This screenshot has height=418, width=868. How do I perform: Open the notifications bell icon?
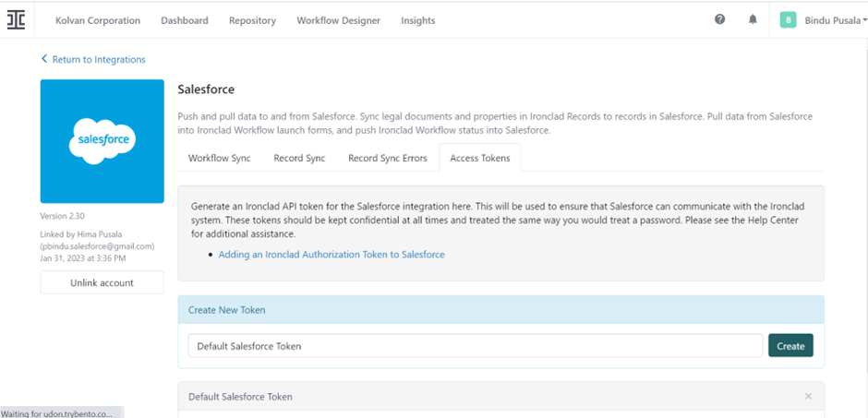pos(753,19)
